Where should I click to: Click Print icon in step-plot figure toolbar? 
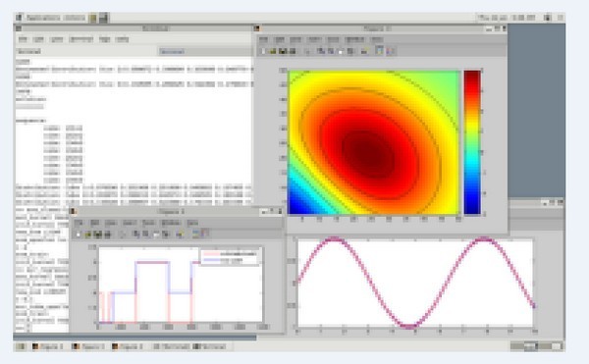107,234
